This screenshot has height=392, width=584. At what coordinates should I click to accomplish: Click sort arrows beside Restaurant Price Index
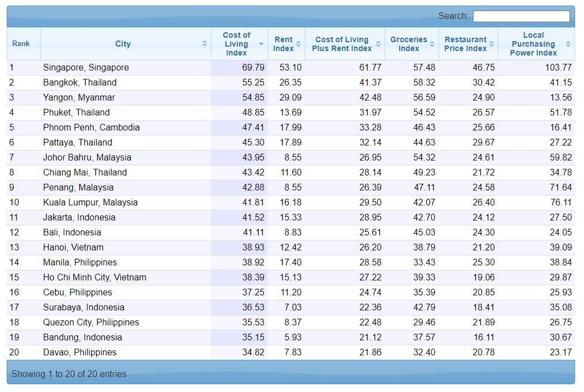(x=492, y=44)
